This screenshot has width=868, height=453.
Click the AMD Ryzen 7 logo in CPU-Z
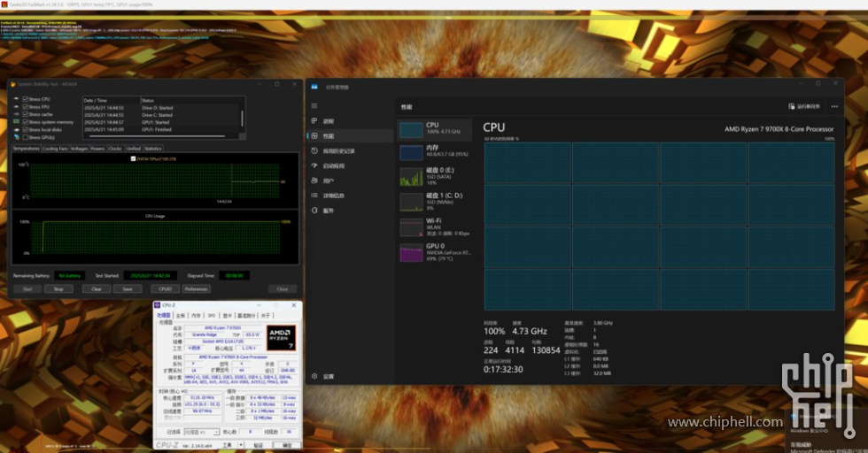point(281,337)
